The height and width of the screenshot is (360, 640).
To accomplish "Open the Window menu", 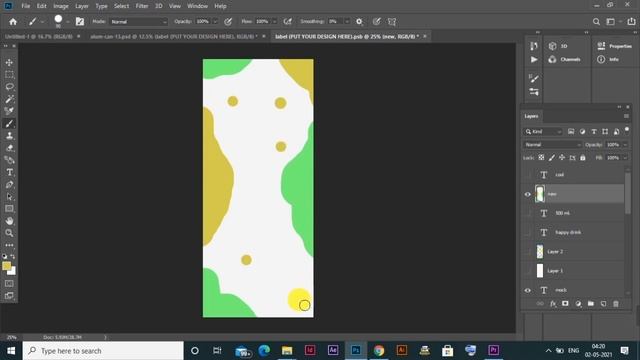I will [197, 6].
